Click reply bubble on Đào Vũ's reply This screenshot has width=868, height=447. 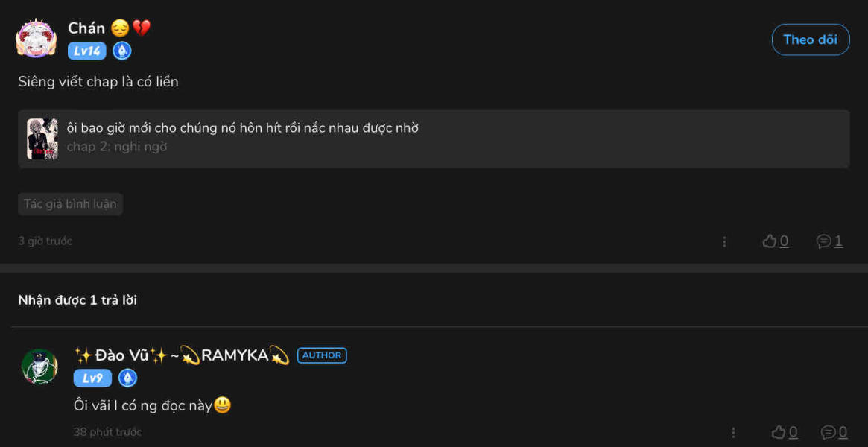pos(829,432)
